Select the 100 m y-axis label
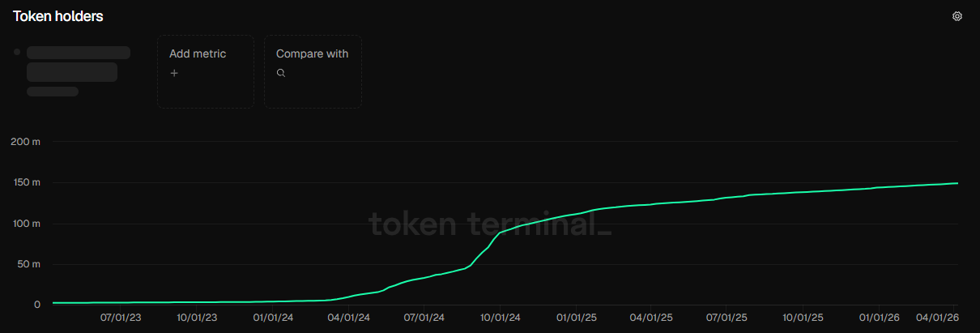 point(26,224)
